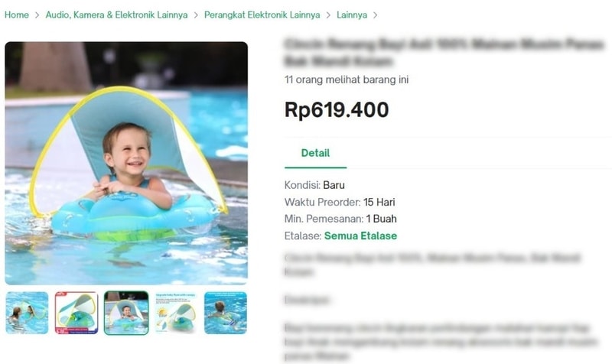
Task: Click the 11 orang melihat barang ini text
Action: click(347, 80)
